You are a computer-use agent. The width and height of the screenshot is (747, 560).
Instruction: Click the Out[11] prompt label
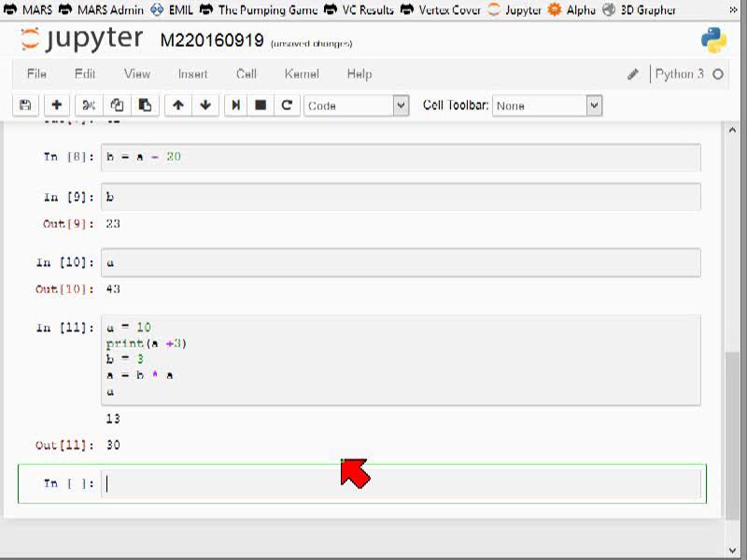coord(64,445)
